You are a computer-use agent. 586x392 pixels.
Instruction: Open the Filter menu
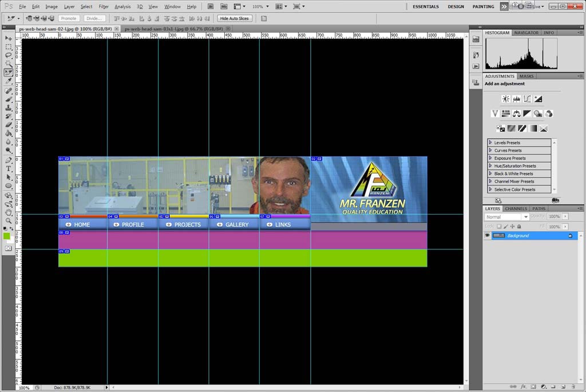click(x=104, y=7)
